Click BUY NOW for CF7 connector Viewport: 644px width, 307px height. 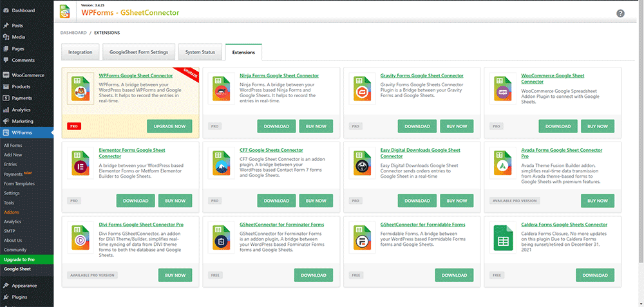[316, 201]
